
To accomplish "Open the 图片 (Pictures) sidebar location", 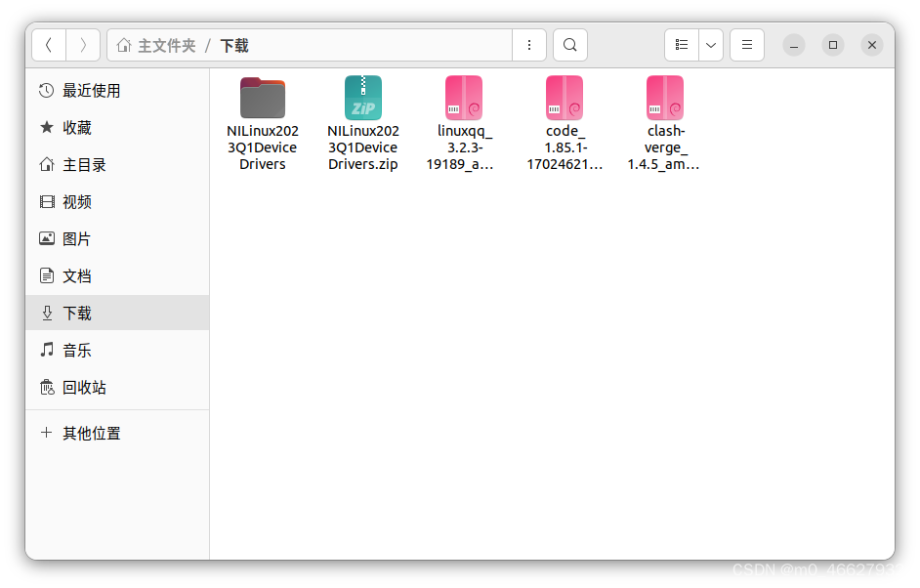I will tap(47, 238).
